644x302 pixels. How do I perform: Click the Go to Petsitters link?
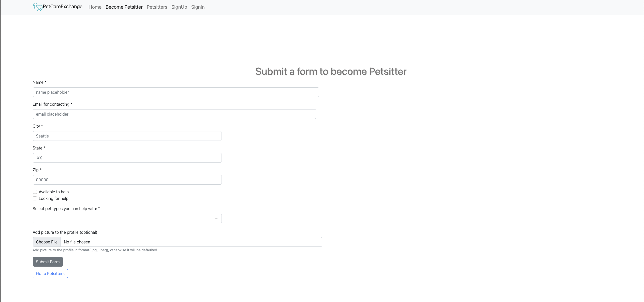pos(50,273)
